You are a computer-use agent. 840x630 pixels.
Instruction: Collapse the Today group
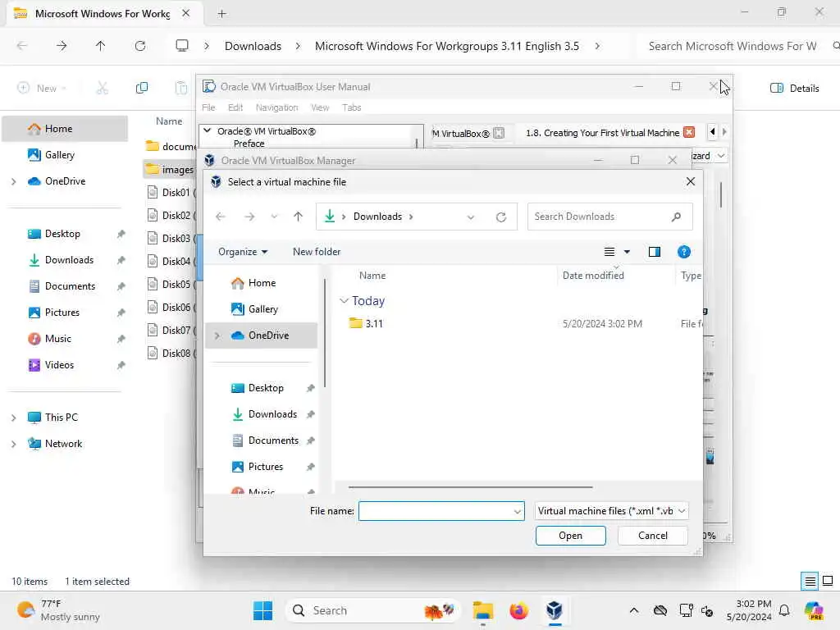tap(345, 301)
